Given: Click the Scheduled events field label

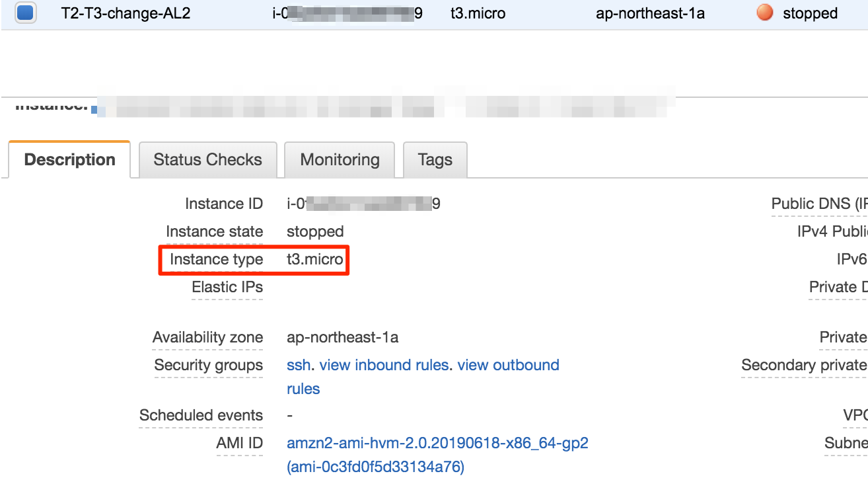Looking at the screenshot, I should pyautogui.click(x=201, y=415).
